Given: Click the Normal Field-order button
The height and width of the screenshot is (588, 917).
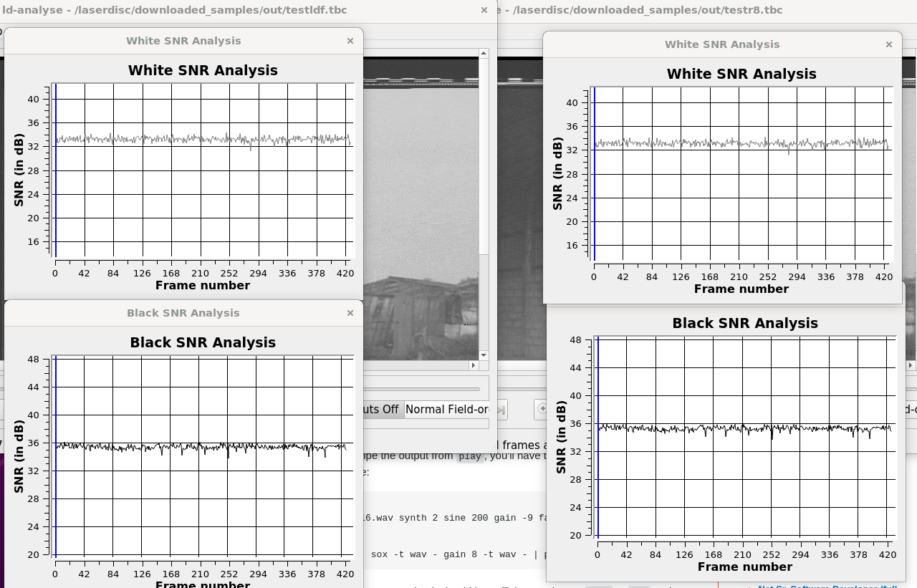Looking at the screenshot, I should point(447,410).
